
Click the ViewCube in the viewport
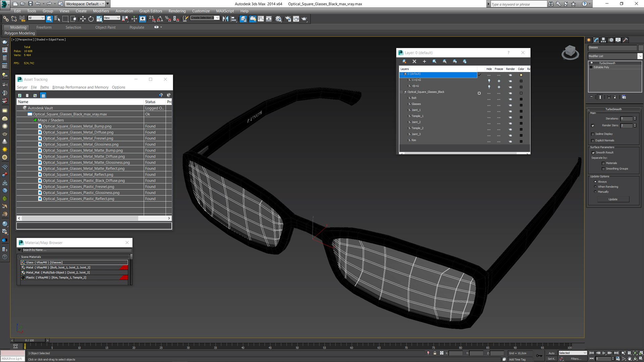(x=570, y=53)
